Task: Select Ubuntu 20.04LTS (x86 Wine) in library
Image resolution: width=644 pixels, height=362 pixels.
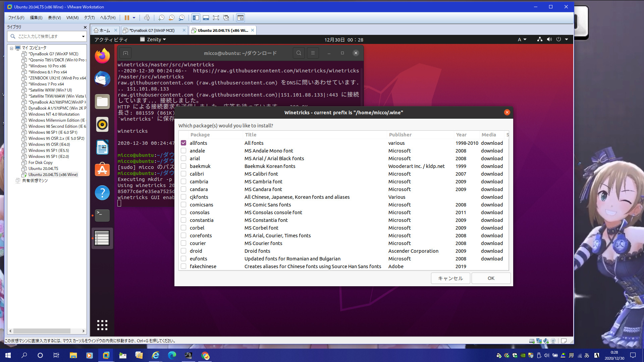Action: pyautogui.click(x=53, y=175)
